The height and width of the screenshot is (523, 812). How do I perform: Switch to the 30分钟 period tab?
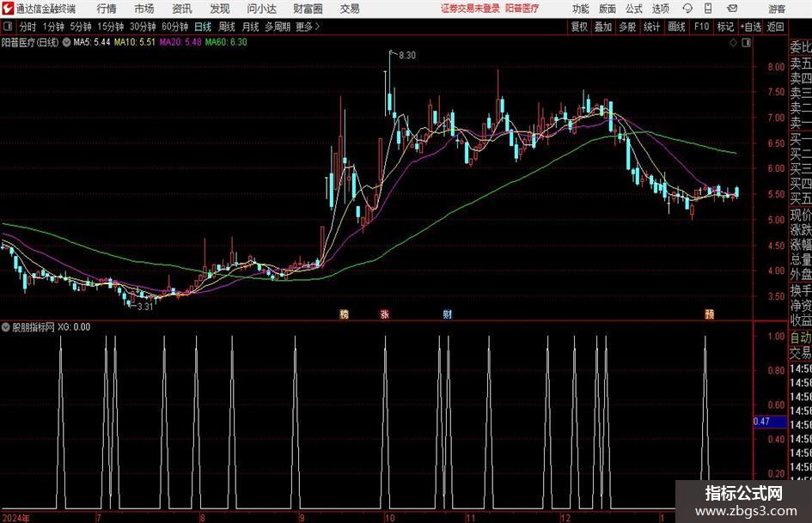(143, 27)
